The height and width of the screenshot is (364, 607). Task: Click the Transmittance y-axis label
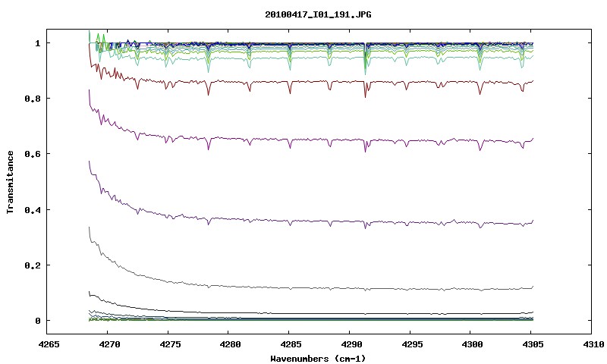(10, 182)
